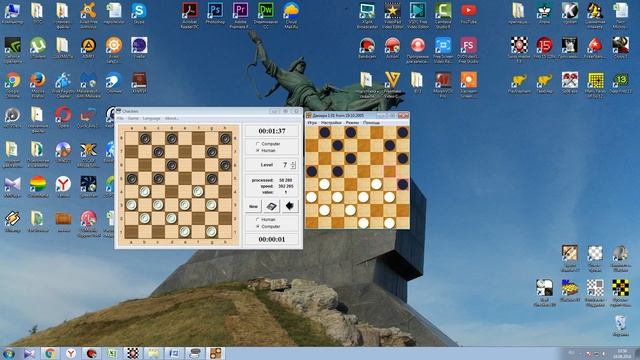The height and width of the screenshot is (360, 640).
Task: Click the top timer reading 00:01:37
Action: (x=272, y=131)
